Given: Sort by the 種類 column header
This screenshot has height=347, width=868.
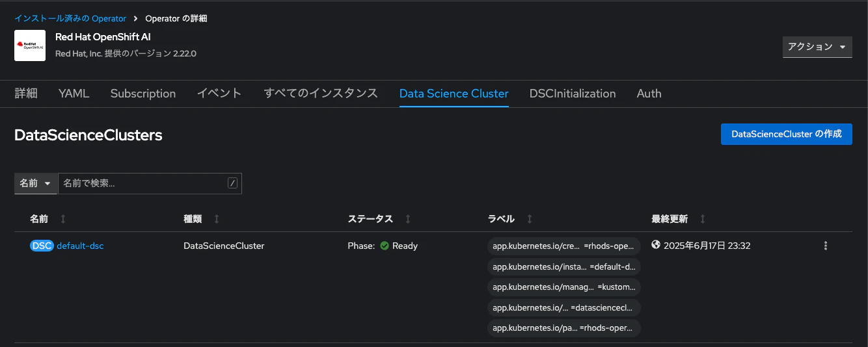Looking at the screenshot, I should click(x=193, y=219).
